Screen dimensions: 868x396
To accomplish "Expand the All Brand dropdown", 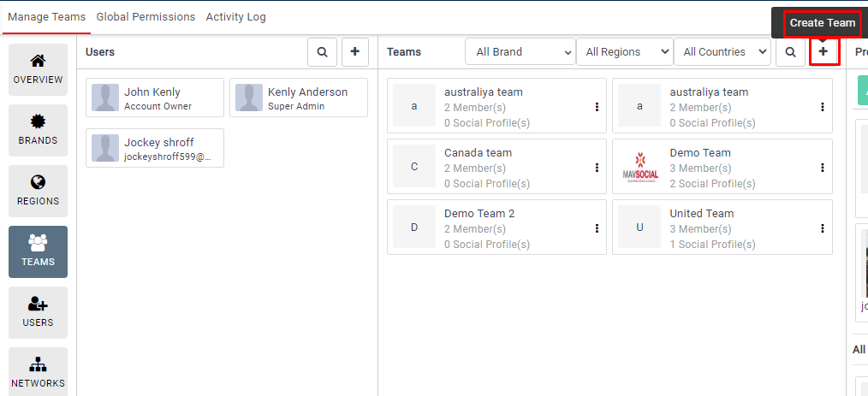I will coord(520,52).
